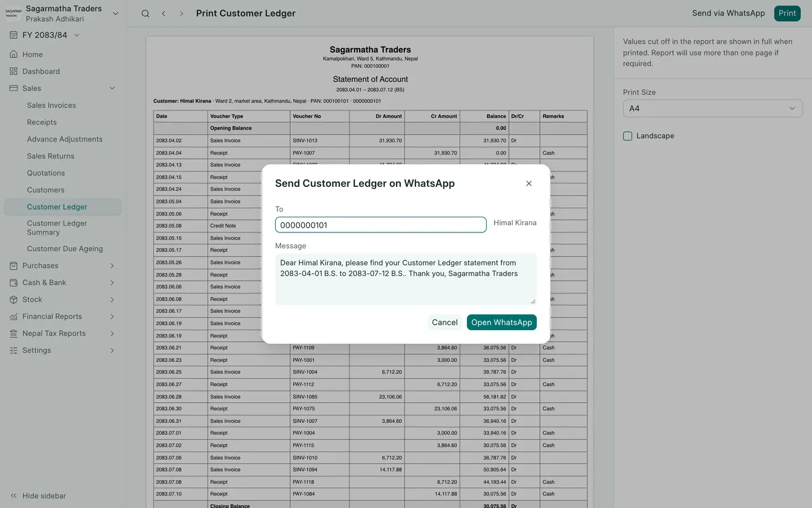Image resolution: width=812 pixels, height=508 pixels.
Task: Click the Open WhatsApp button
Action: (502, 322)
